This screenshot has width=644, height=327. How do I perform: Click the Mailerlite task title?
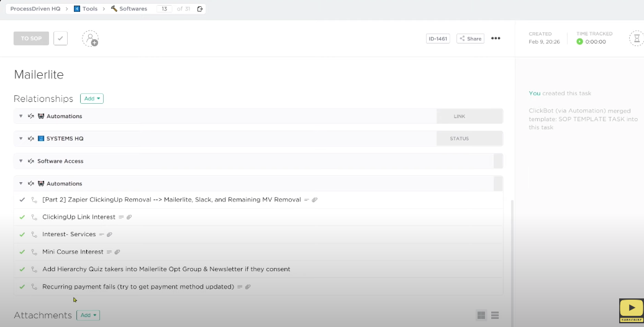click(x=39, y=75)
